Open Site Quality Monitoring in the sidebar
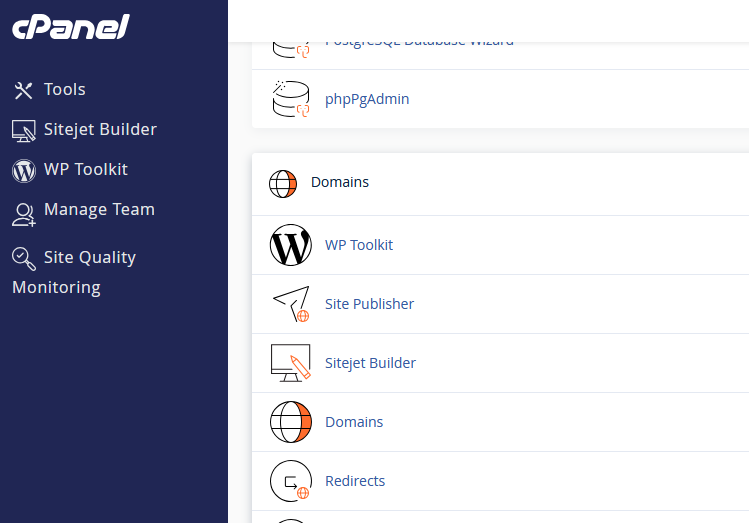 [74, 272]
